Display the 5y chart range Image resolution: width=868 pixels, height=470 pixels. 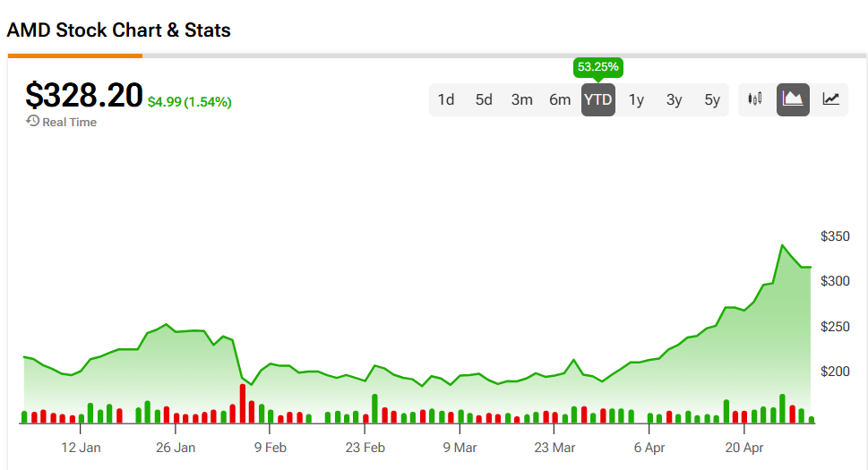coord(712,99)
